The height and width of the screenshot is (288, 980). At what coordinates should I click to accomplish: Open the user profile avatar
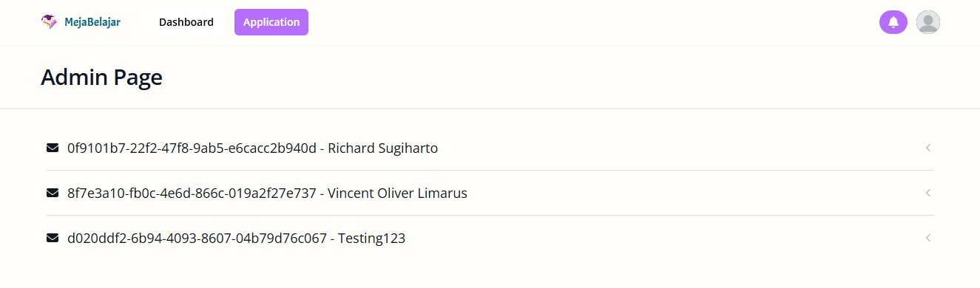click(928, 22)
